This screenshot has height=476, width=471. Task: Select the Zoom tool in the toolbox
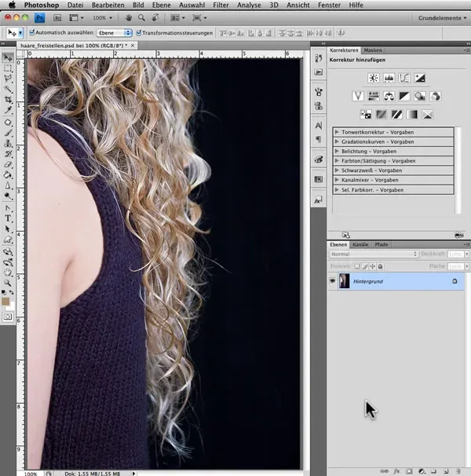click(x=9, y=282)
